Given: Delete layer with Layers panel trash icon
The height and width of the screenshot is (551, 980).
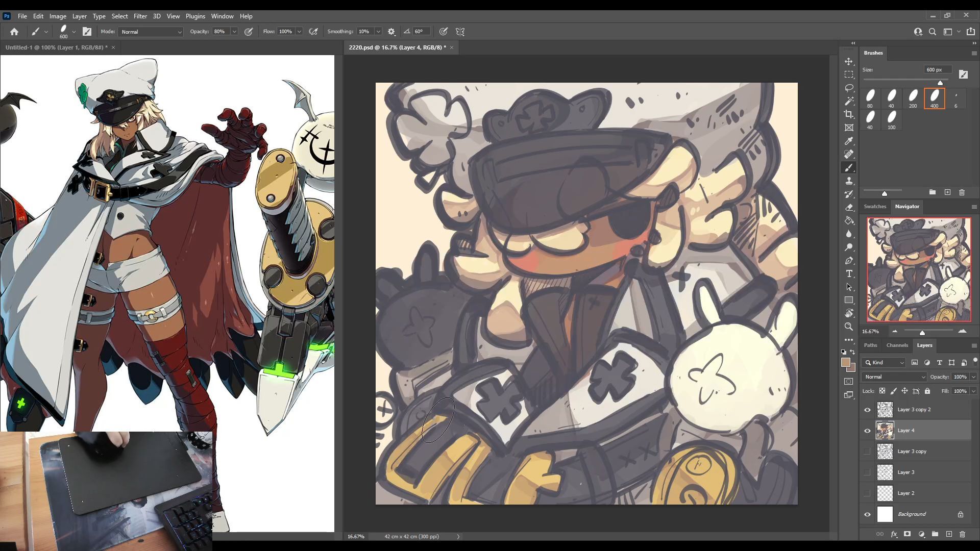Looking at the screenshot, I should pyautogui.click(x=963, y=534).
